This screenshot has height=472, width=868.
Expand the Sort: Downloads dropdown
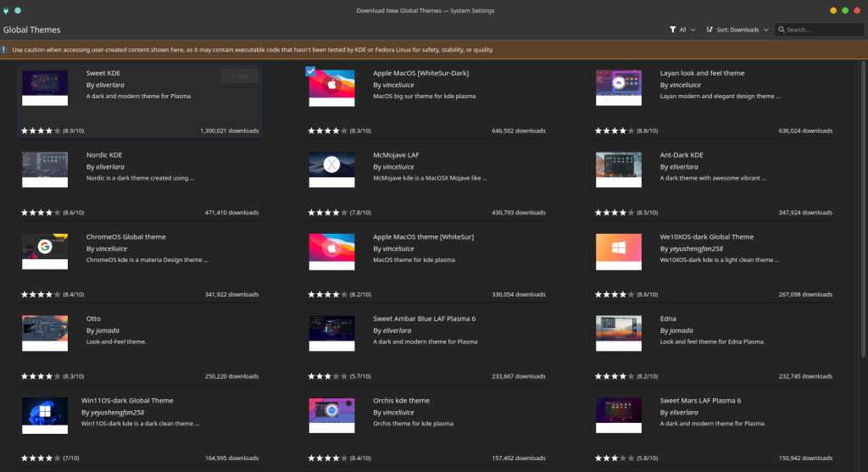point(737,30)
